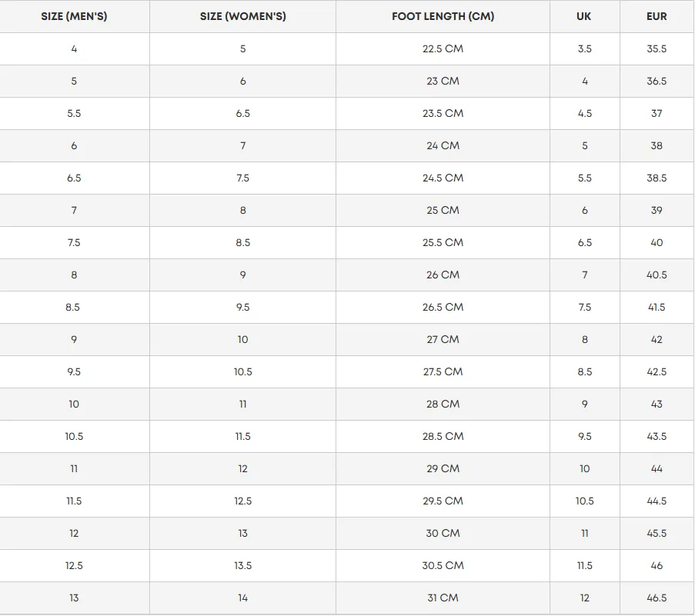This screenshot has width=695, height=616.
Task: Click men's size 8.5 cell
Action: [74, 308]
